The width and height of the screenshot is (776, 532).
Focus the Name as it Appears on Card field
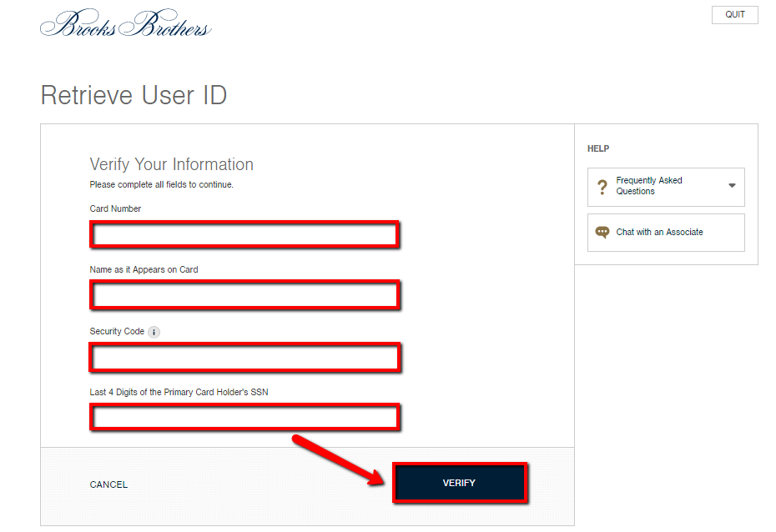point(244,295)
